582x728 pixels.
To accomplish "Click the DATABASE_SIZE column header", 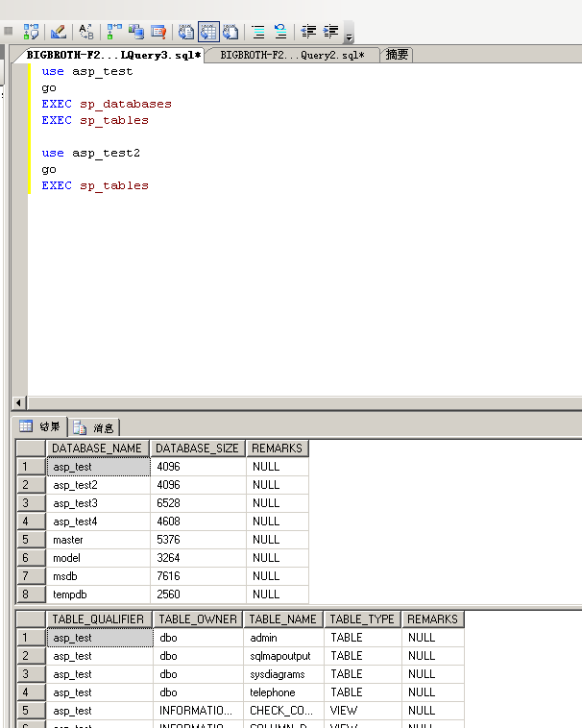I will tap(197, 448).
